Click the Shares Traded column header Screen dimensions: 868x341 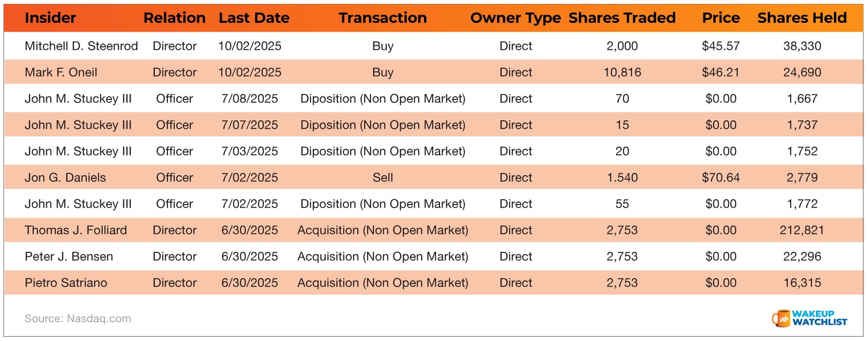click(622, 18)
